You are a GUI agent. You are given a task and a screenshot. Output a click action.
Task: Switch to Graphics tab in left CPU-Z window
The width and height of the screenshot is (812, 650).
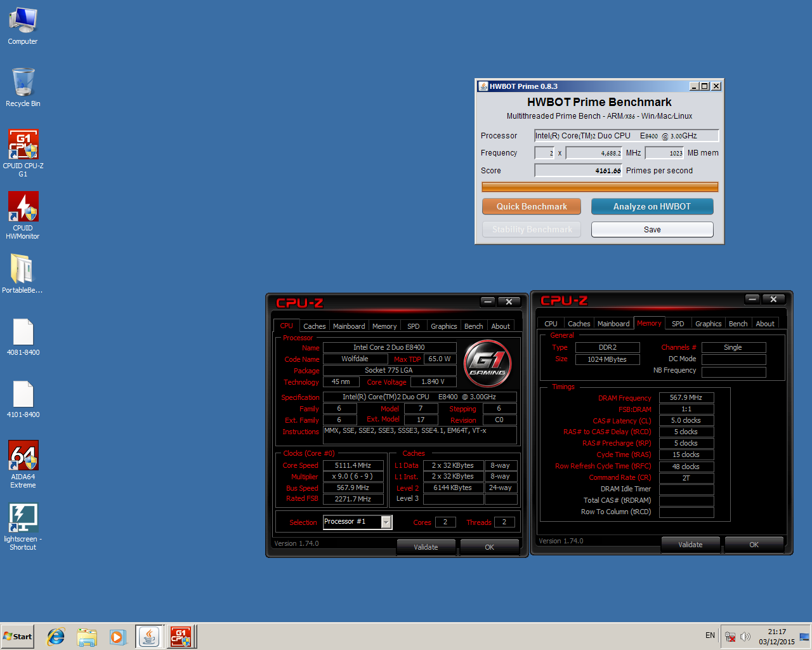coord(444,326)
